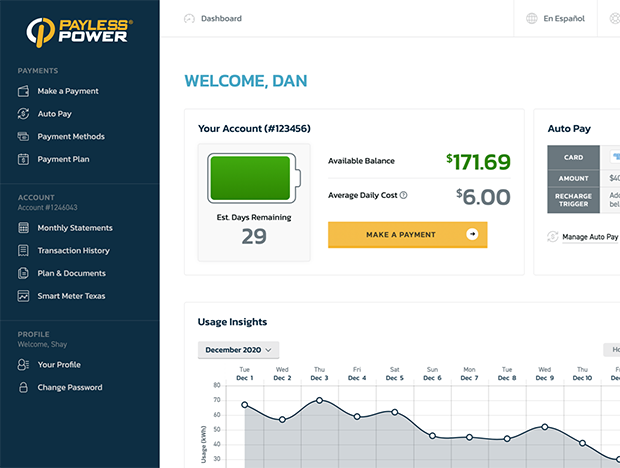
Task: Open Plan & Documents in the sidebar
Action: pyautogui.click(x=71, y=273)
